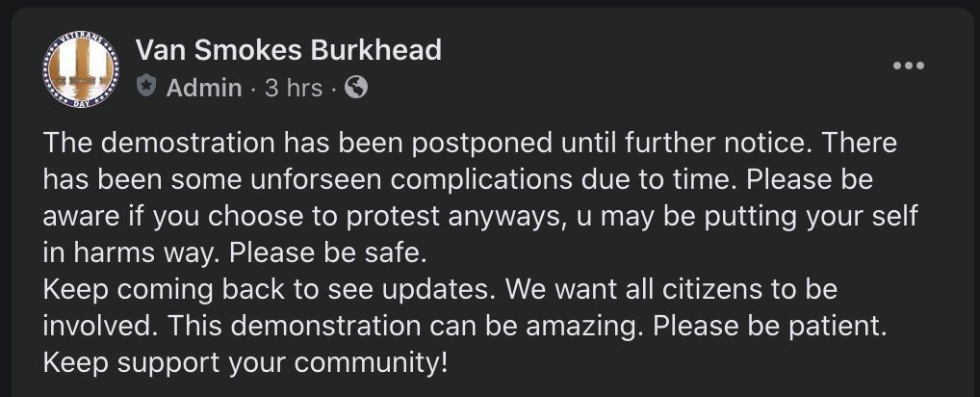Click the "3 hrs" post timestamp
This screenshot has width=980, height=397.
293,88
